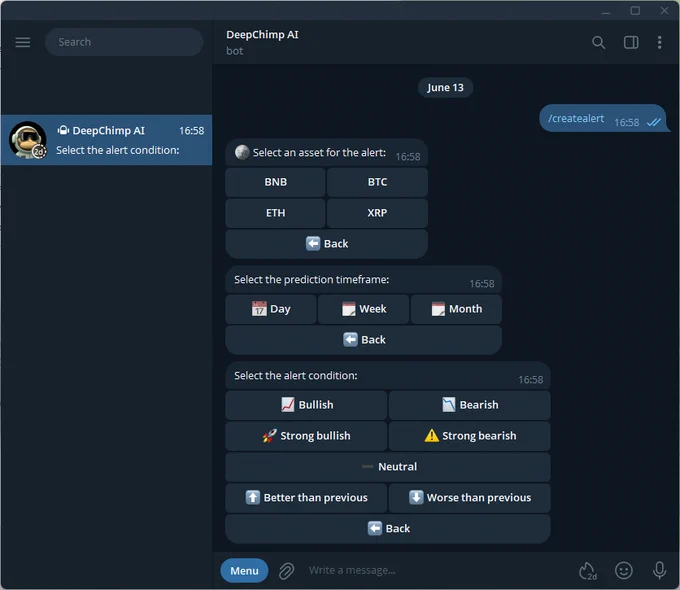This screenshot has width=680, height=590.
Task: Pick the Day prediction timeframe
Action: tap(271, 309)
